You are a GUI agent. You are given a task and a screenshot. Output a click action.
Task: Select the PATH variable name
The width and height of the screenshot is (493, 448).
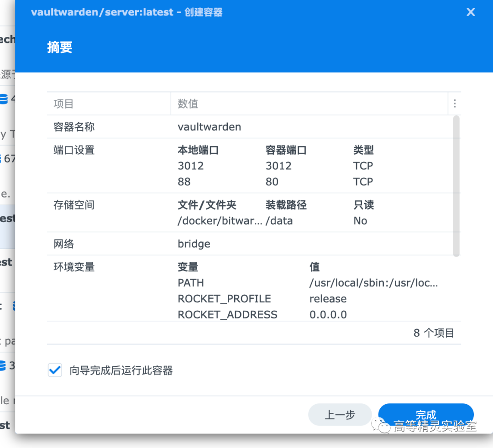(191, 283)
